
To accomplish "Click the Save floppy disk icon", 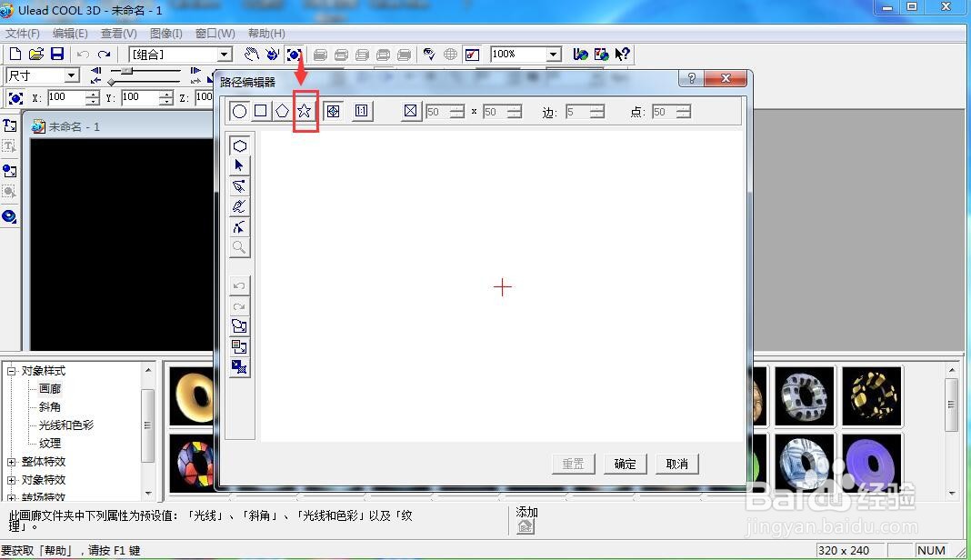I will [57, 54].
